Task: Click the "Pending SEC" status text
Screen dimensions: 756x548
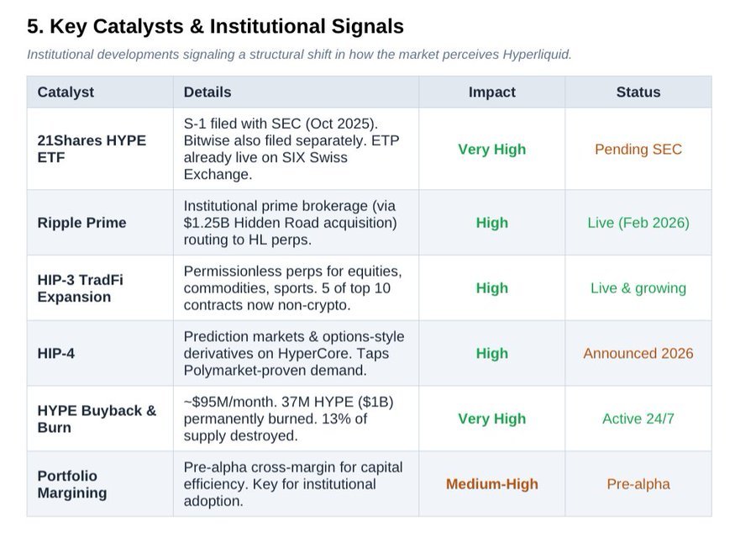Action: [x=638, y=150]
